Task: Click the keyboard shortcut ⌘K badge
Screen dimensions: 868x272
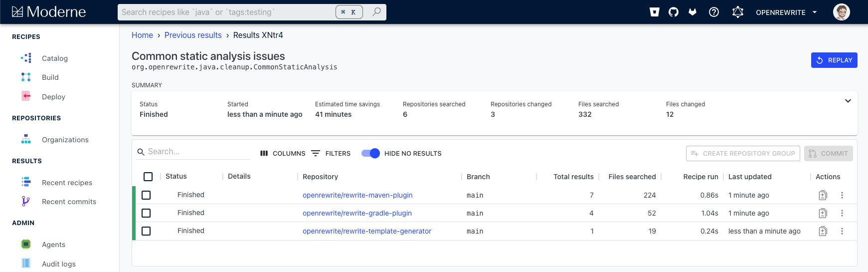Action: 349,12
